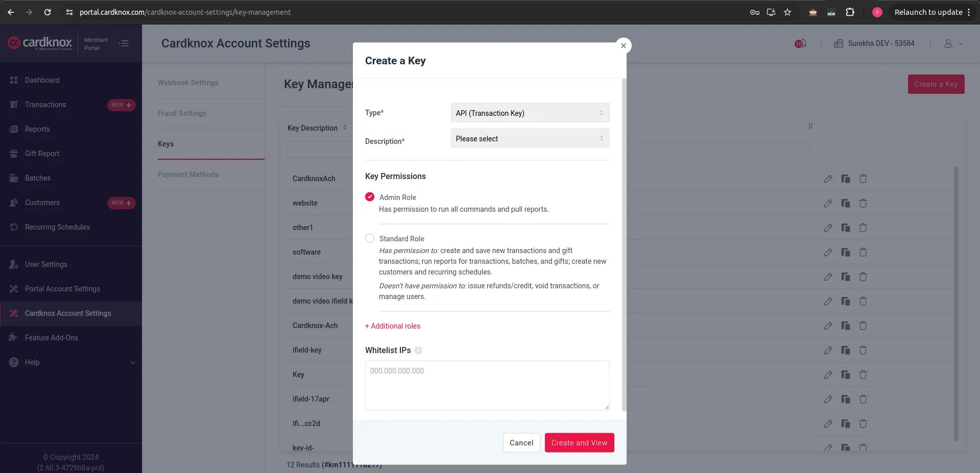Click the Whitelist IPs info icon
This screenshot has height=473, width=980.
coord(418,350)
